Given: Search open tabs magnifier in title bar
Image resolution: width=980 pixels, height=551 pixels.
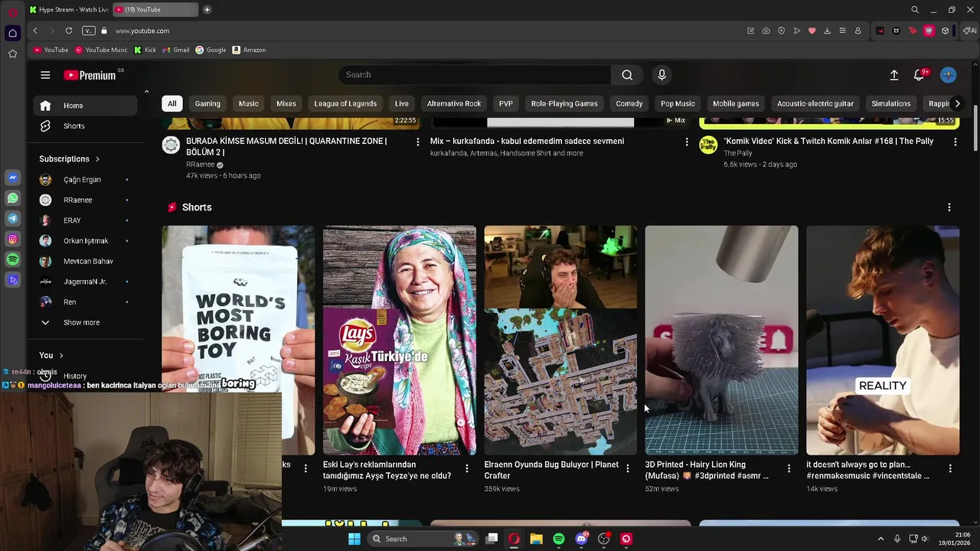Looking at the screenshot, I should click(915, 10).
